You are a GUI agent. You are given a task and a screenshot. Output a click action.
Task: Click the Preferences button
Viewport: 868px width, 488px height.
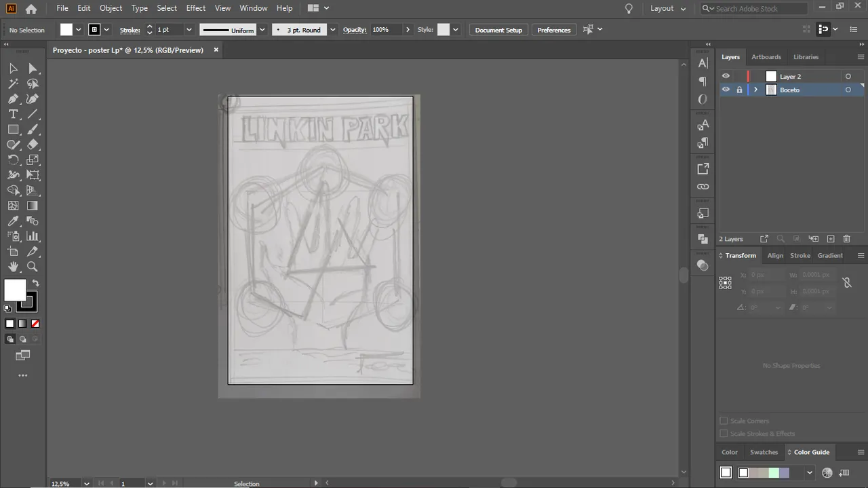click(x=554, y=30)
